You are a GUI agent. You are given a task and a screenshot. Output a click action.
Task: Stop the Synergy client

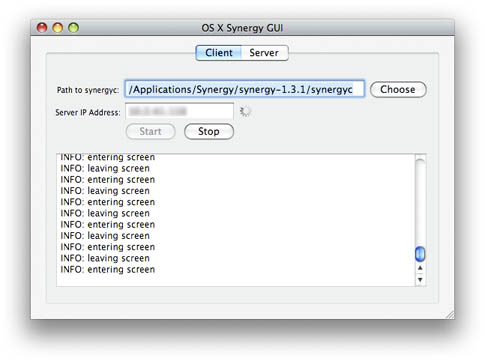pyautogui.click(x=209, y=131)
